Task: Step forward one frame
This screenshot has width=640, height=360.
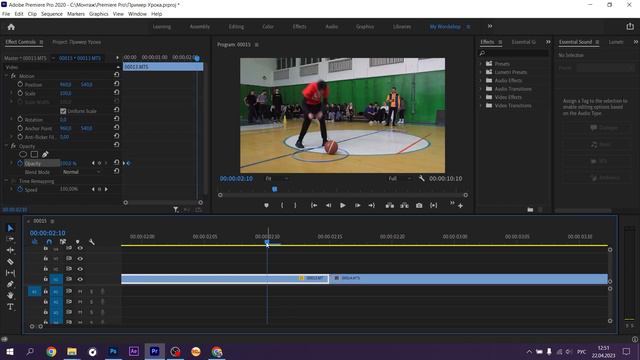Action: [x=358, y=205]
